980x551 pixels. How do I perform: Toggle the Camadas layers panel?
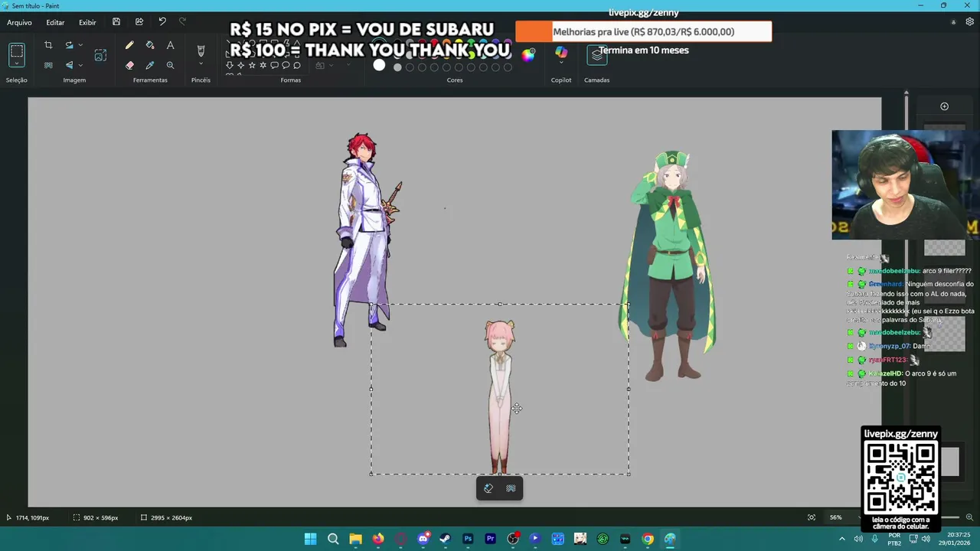click(597, 55)
